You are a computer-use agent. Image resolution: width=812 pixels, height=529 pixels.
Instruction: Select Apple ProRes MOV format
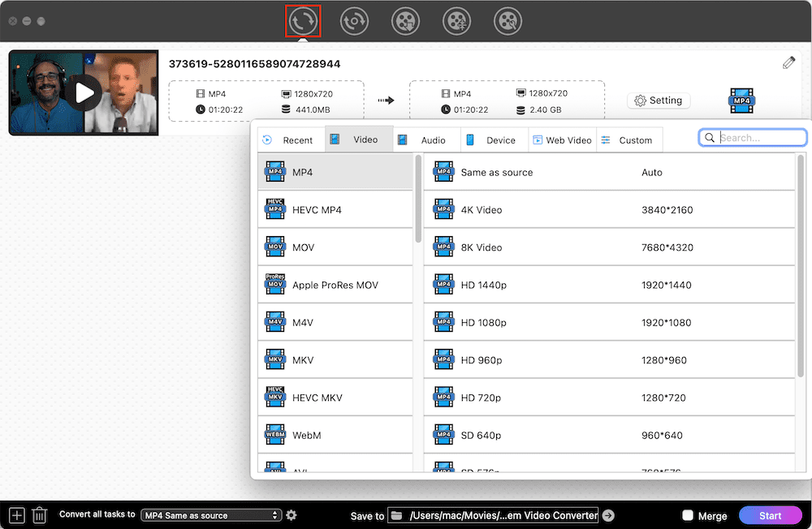point(335,285)
